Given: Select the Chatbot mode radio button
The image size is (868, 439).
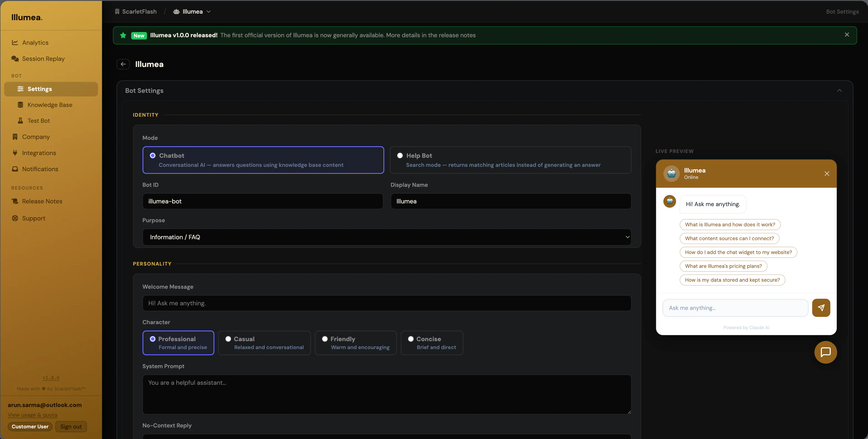Looking at the screenshot, I should coord(153,155).
